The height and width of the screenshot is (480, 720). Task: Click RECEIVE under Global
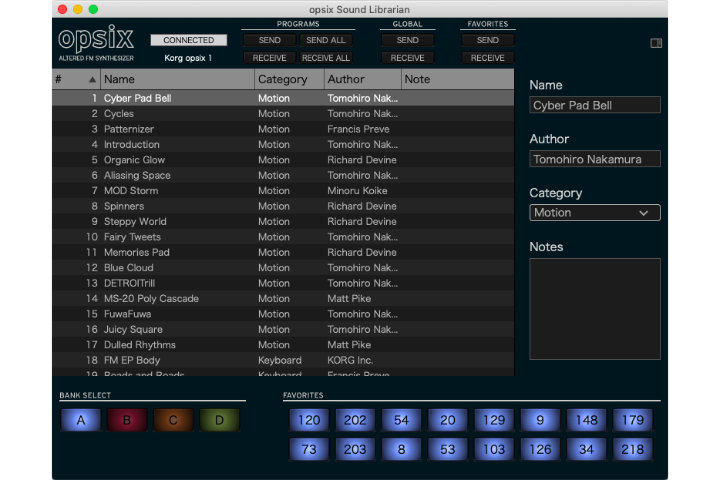point(407,58)
